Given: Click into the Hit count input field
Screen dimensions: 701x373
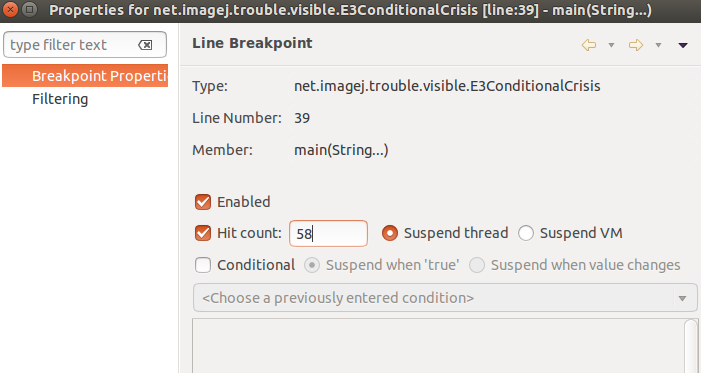Looking at the screenshot, I should coord(328,233).
